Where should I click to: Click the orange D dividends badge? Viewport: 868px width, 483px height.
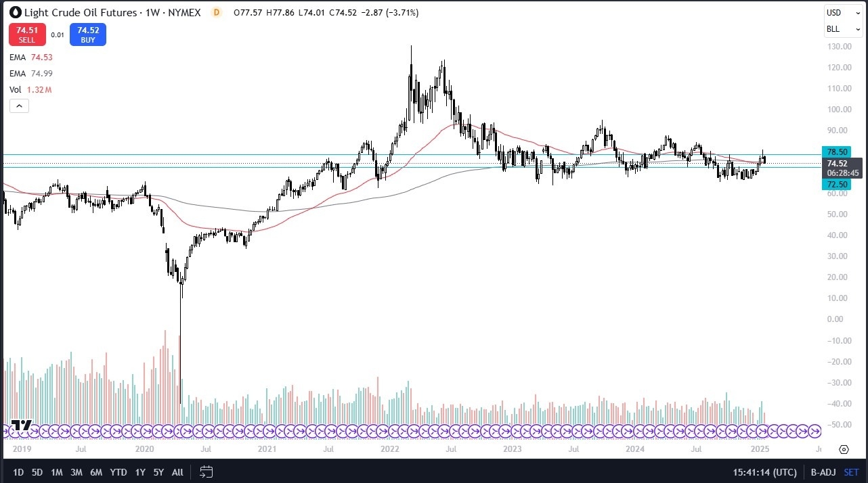[x=215, y=12]
